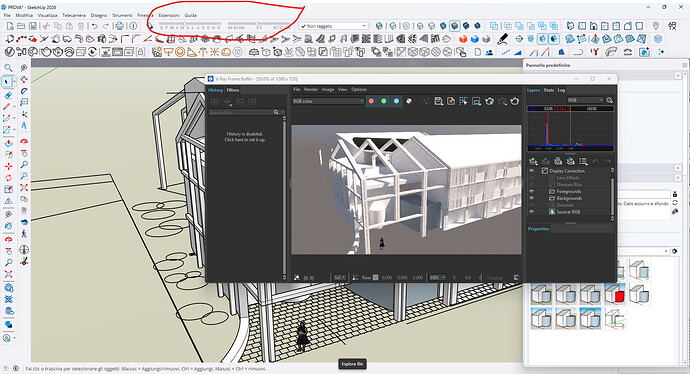Select the Select arrow tool in left toolbar

[x=7, y=82]
